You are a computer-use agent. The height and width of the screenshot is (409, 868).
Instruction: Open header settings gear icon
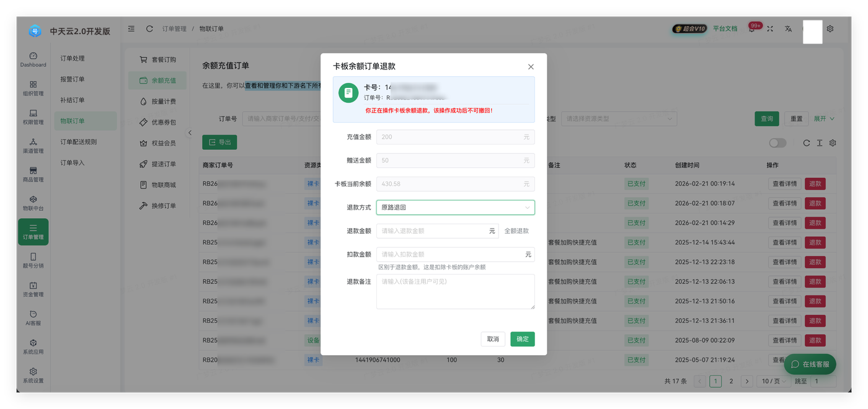click(x=830, y=29)
